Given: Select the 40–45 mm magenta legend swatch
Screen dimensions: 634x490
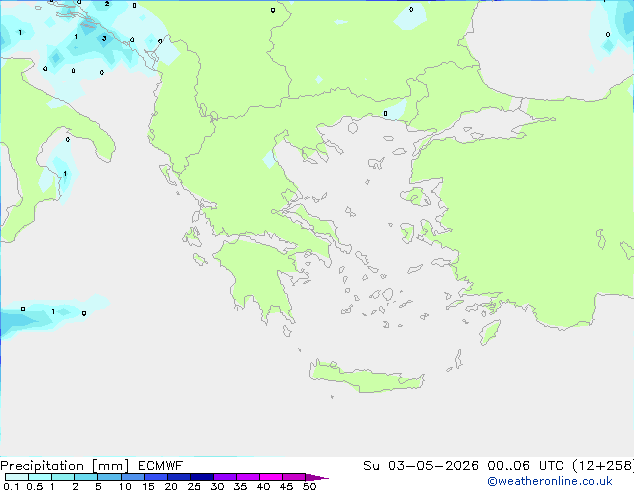Looking at the screenshot, I should 271,477.
